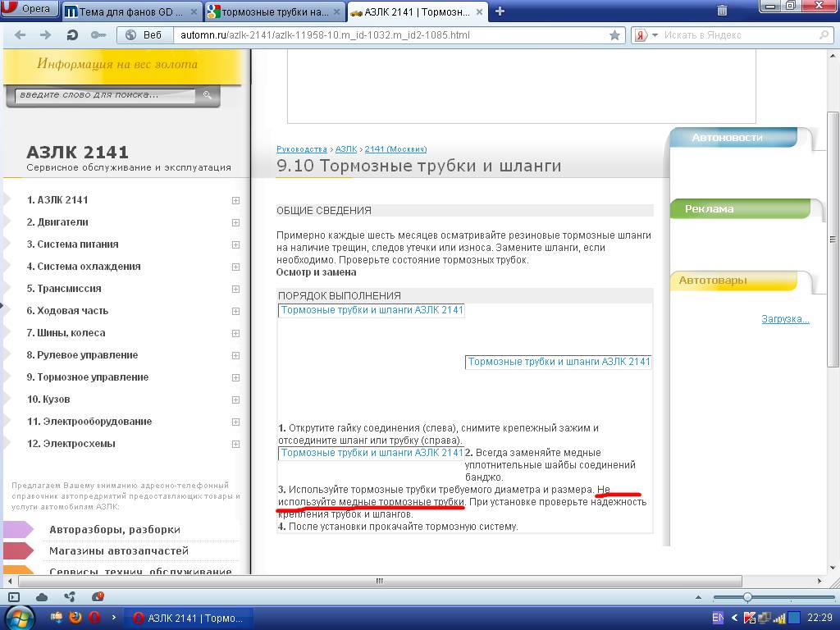Expand the "4. Система охлаждения" section
Screen dimensions: 840x630
pyautogui.click(x=235, y=267)
